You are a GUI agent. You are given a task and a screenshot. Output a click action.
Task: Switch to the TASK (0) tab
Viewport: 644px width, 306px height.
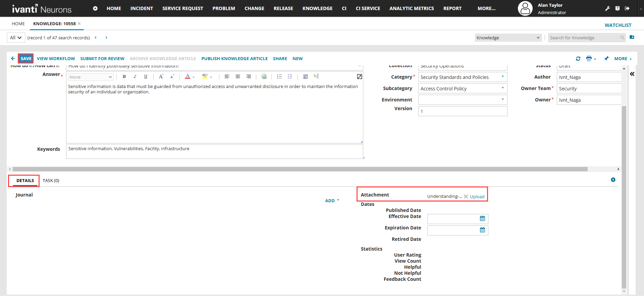pyautogui.click(x=51, y=181)
